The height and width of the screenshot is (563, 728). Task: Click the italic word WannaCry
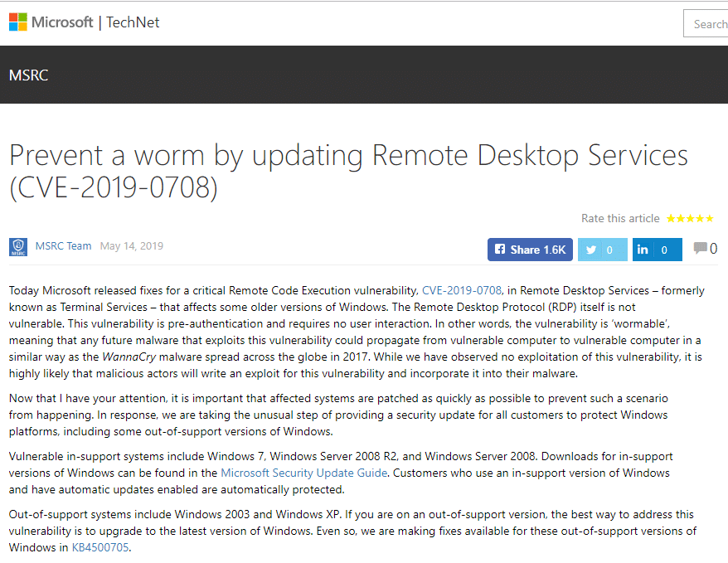click(x=129, y=357)
